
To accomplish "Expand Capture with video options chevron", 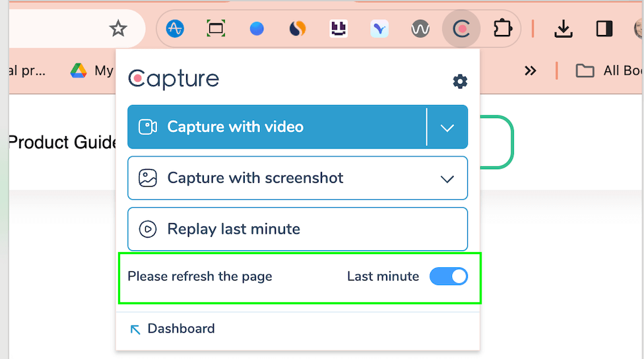I will coord(447,127).
